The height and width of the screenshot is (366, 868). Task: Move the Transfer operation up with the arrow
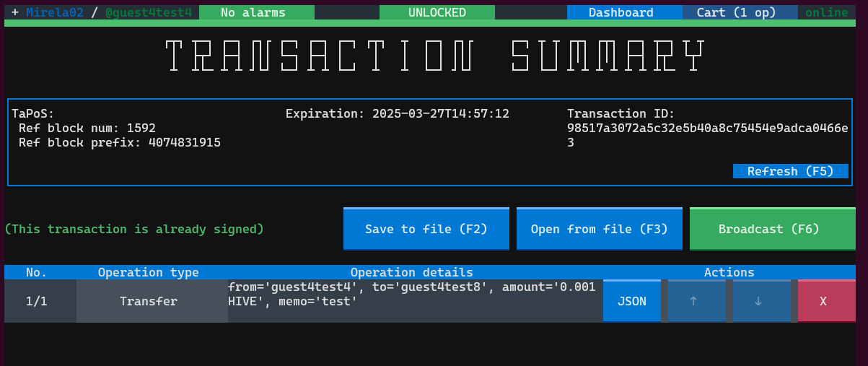pos(696,301)
